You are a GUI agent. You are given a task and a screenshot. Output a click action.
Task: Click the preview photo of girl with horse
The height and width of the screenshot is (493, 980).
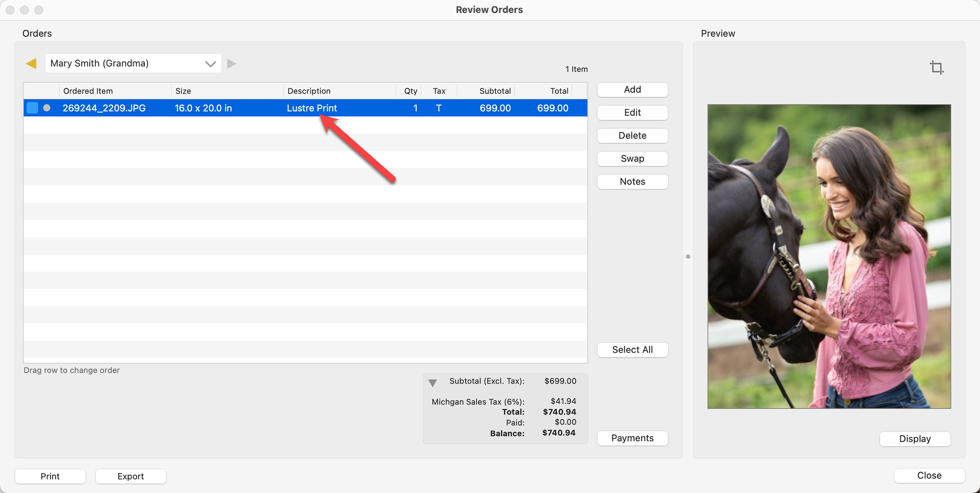(829, 256)
